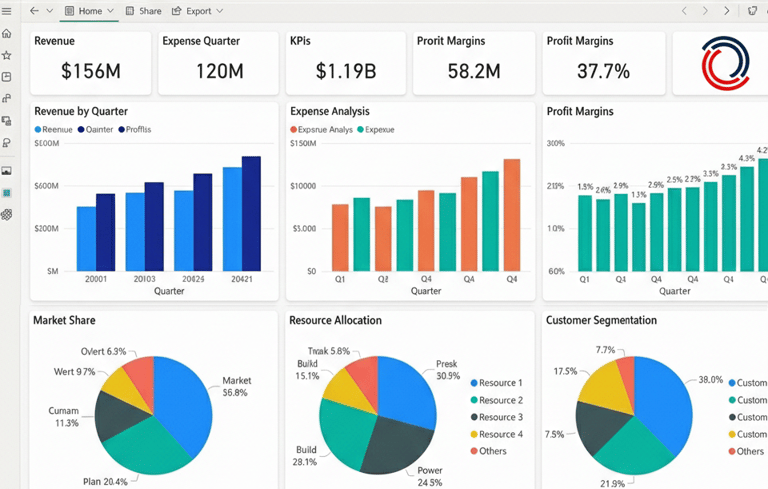Click the orange Others swatch in Resource legend
This screenshot has width=768, height=489.
point(474,451)
